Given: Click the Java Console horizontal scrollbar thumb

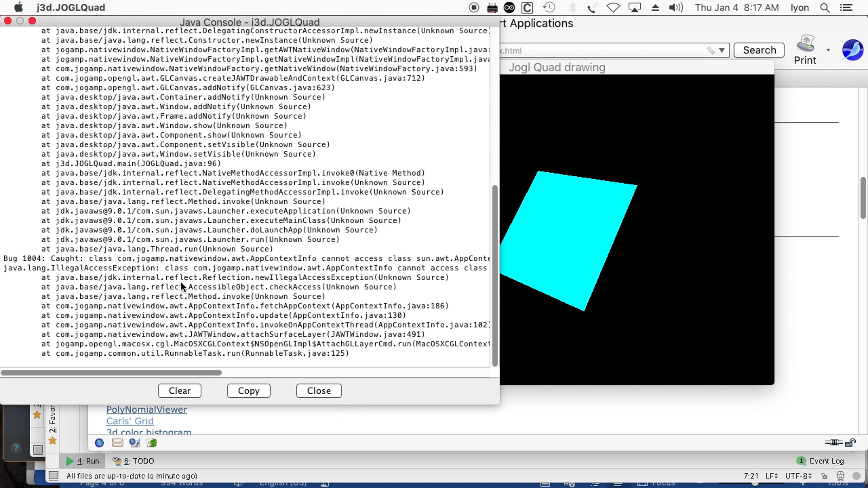Looking at the screenshot, I should [x=111, y=373].
